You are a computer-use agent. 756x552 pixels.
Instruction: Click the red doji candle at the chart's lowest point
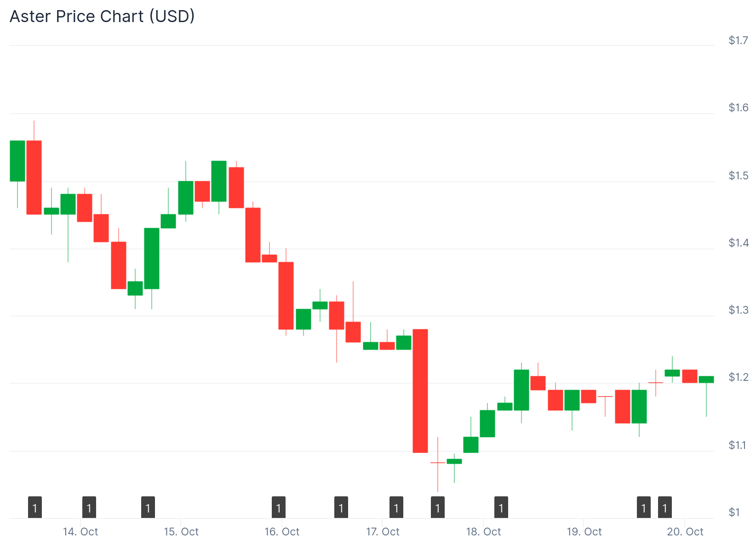pyautogui.click(x=438, y=463)
